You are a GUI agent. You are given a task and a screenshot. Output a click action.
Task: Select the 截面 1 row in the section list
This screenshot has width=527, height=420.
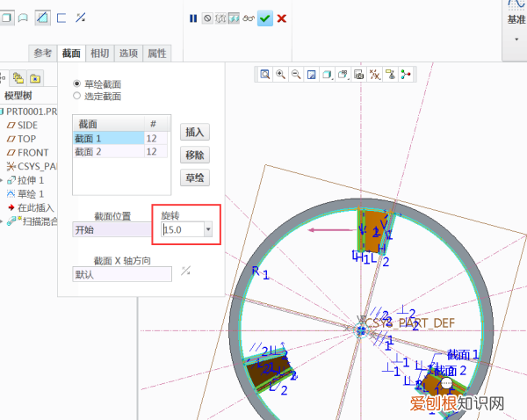(120, 138)
